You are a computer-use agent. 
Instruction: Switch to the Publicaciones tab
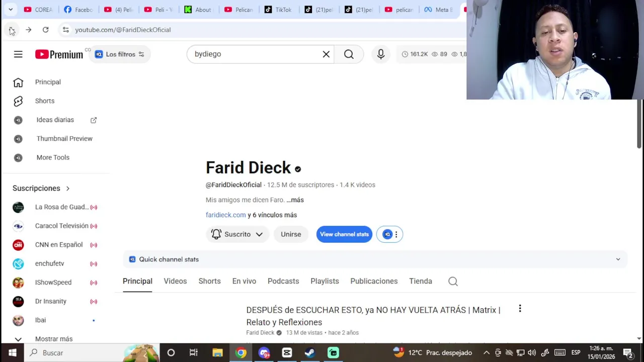point(374,281)
